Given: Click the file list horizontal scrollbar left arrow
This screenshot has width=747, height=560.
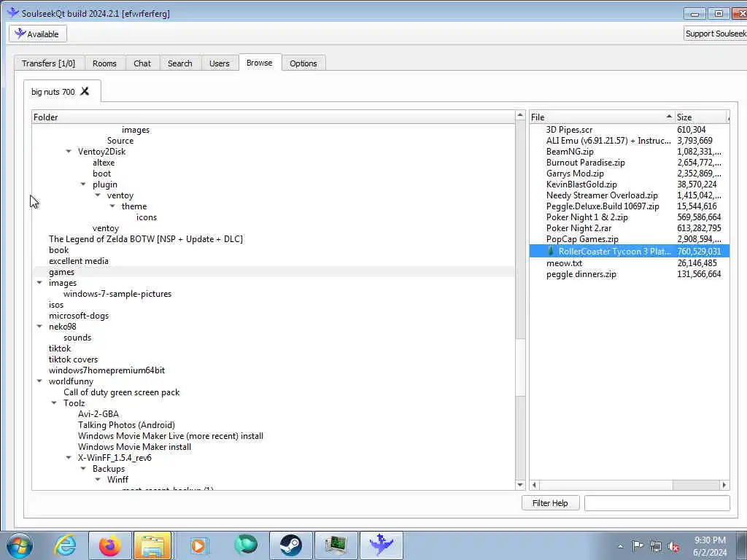Looking at the screenshot, I should (535, 485).
